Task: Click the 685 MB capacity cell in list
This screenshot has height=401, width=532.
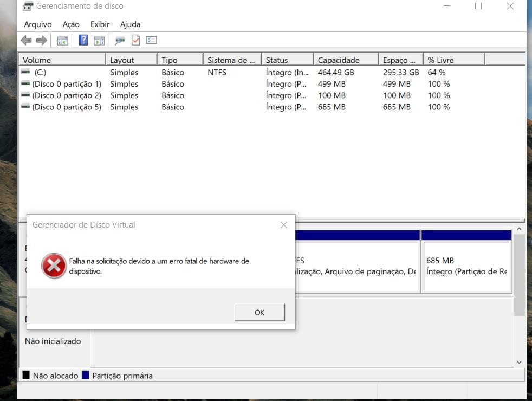Action: [332, 107]
